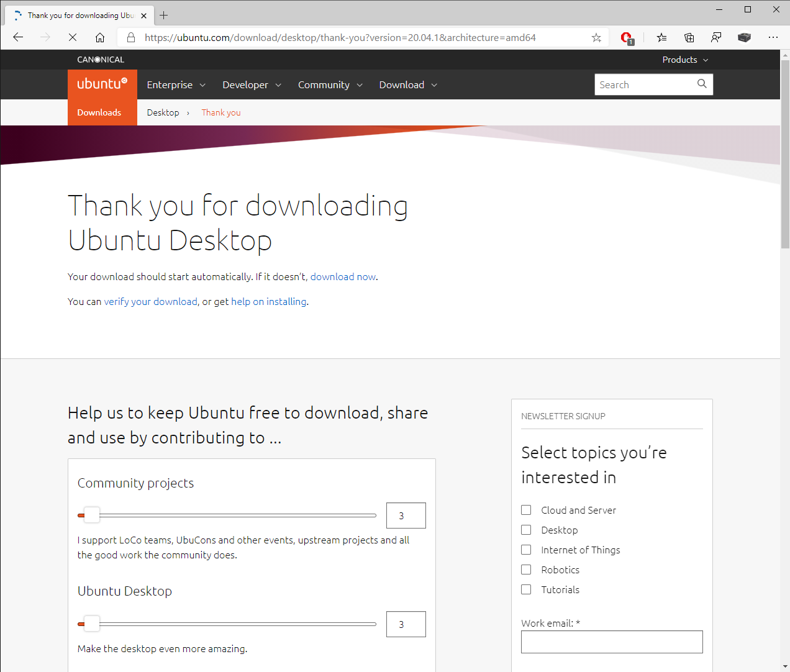Click the forward navigation arrow
Image resolution: width=790 pixels, height=672 pixels.
pyautogui.click(x=45, y=37)
